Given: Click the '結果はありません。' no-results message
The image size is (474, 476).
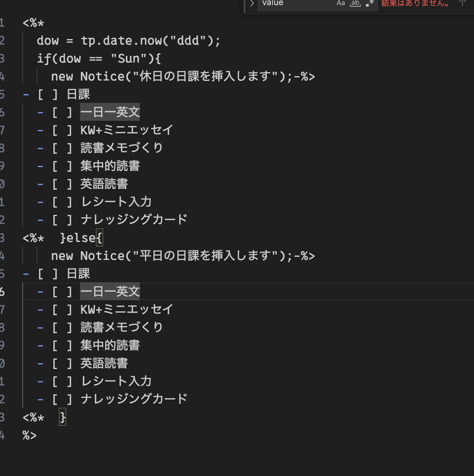Looking at the screenshot, I should (414, 3).
